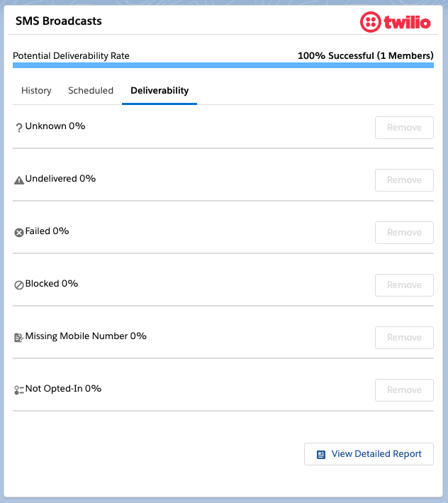Click the Blocked circle-slash icon
This screenshot has height=503, width=448.
[x=19, y=285]
